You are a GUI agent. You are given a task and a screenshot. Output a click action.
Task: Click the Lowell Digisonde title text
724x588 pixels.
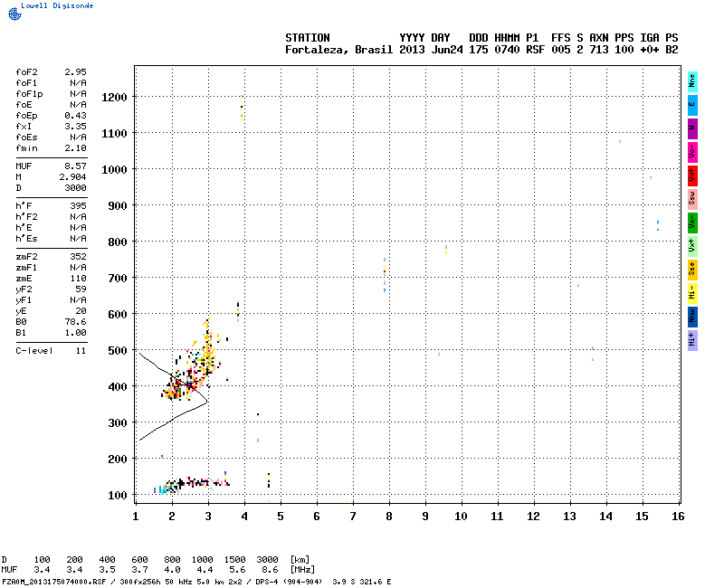coord(57,5)
